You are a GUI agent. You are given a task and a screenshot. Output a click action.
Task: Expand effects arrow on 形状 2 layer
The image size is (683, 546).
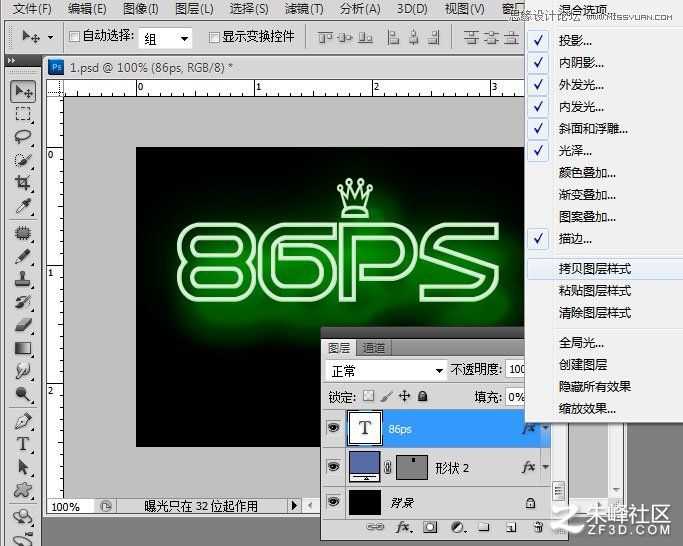[545, 467]
